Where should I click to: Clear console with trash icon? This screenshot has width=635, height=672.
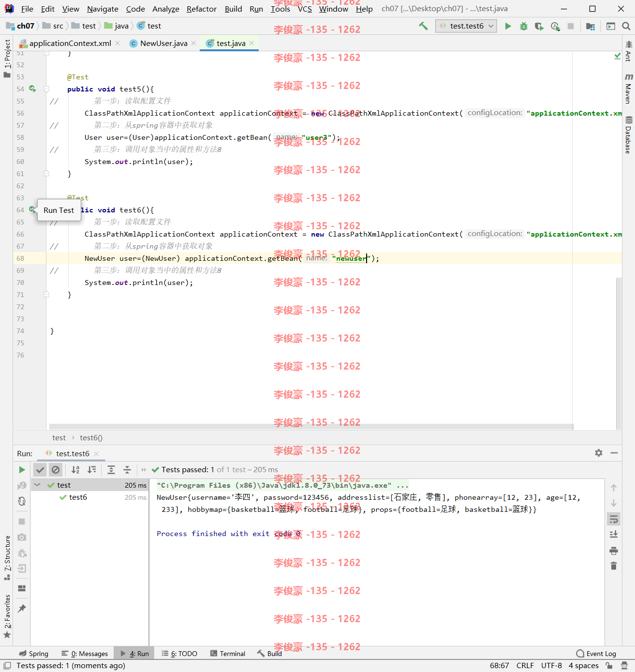pyautogui.click(x=614, y=566)
